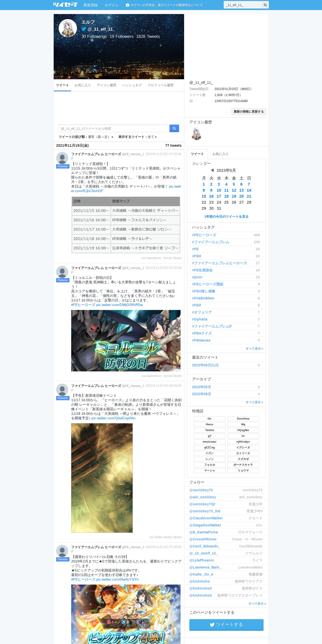322x644 pixels.
Task: Open pic.twitter.com/QIsdCop0An link
Action: [x=113, y=418]
